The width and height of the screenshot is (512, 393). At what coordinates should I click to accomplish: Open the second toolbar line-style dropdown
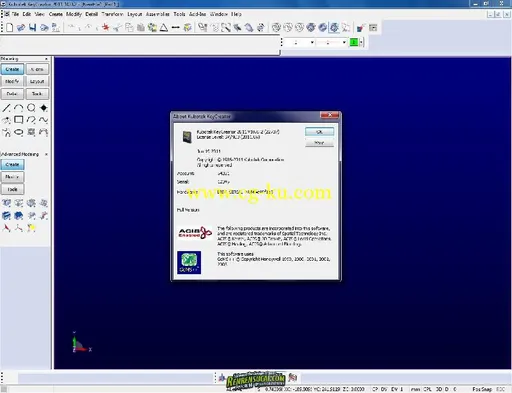[344, 42]
